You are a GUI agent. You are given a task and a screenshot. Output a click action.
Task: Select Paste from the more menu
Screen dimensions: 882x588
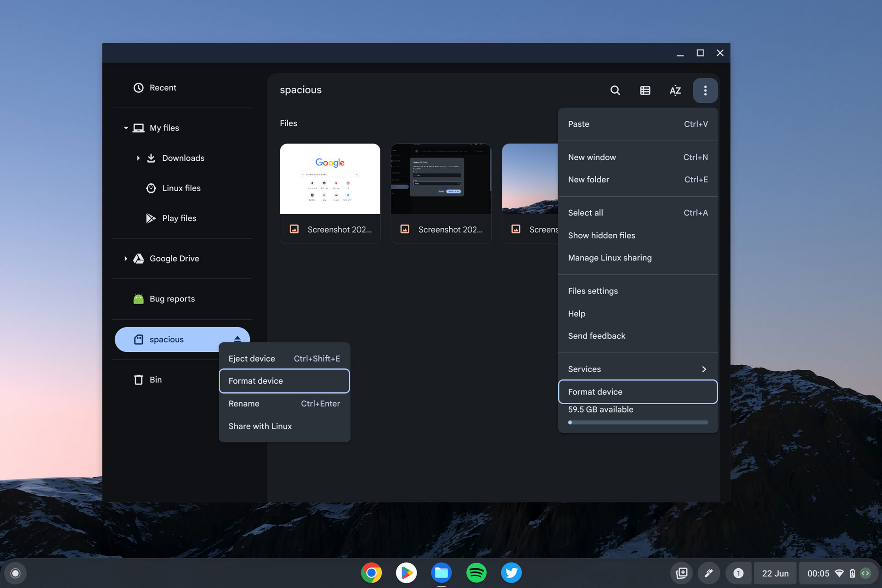(638, 124)
